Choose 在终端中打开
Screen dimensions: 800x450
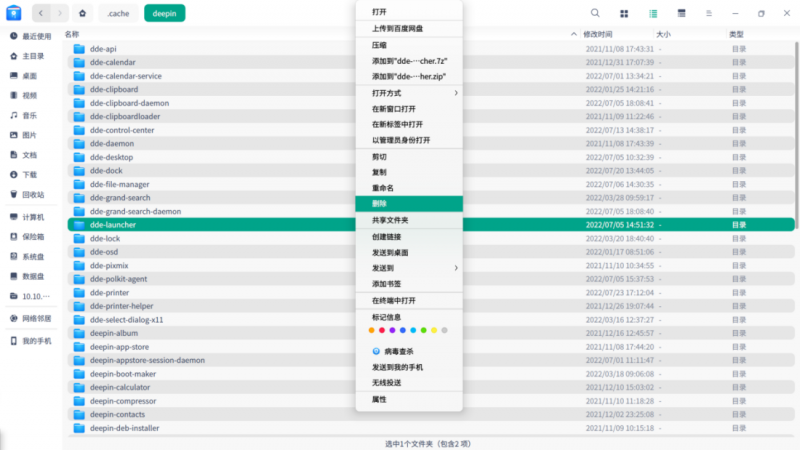409,301
